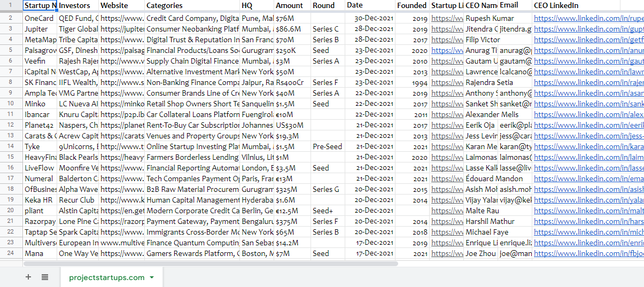The height and width of the screenshot is (287, 644).
Task: Click the Lone Pine investors cell
Action: pos(78,221)
